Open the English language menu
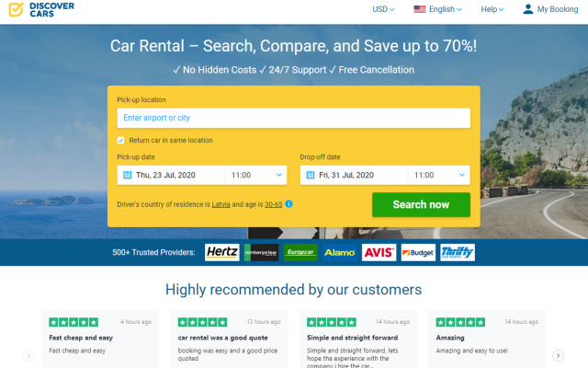Screen dimensions: 588x368 coord(437,9)
